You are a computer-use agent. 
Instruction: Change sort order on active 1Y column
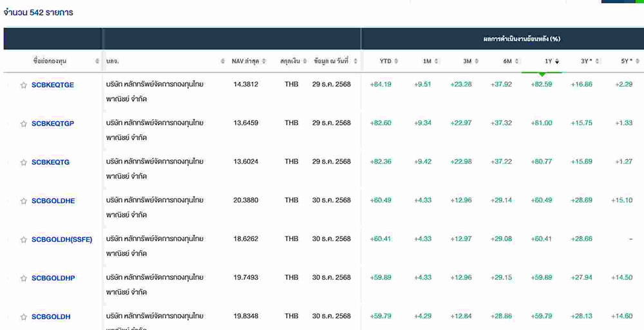point(557,61)
